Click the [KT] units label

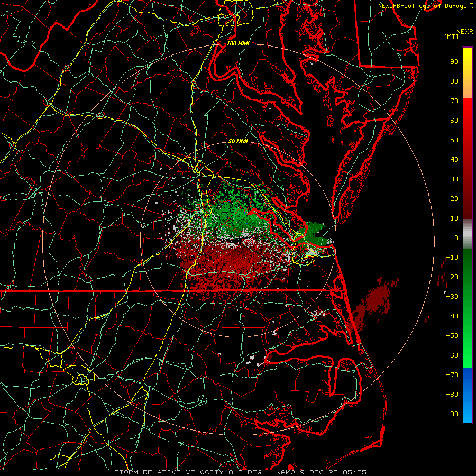click(x=451, y=36)
